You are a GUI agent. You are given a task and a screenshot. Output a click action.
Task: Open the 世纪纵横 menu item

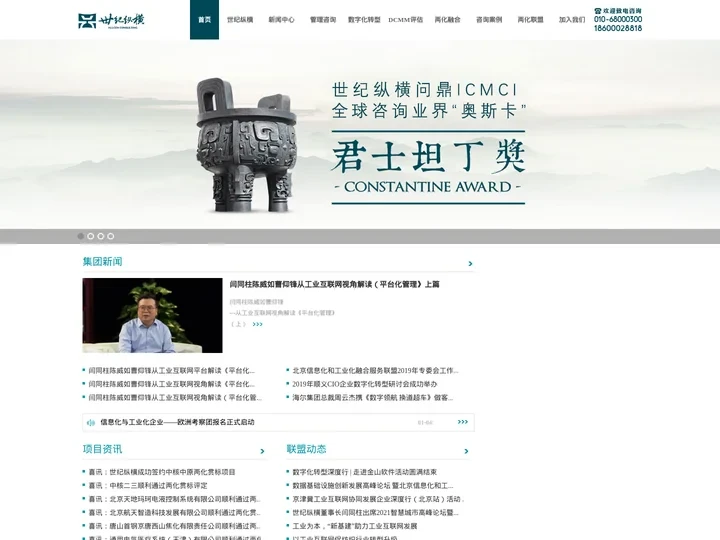tap(240, 20)
